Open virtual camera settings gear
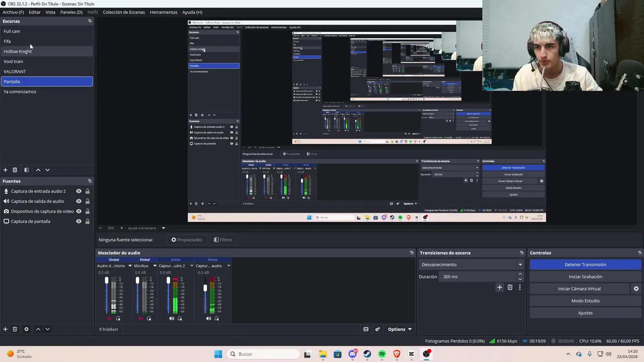 click(636, 289)
